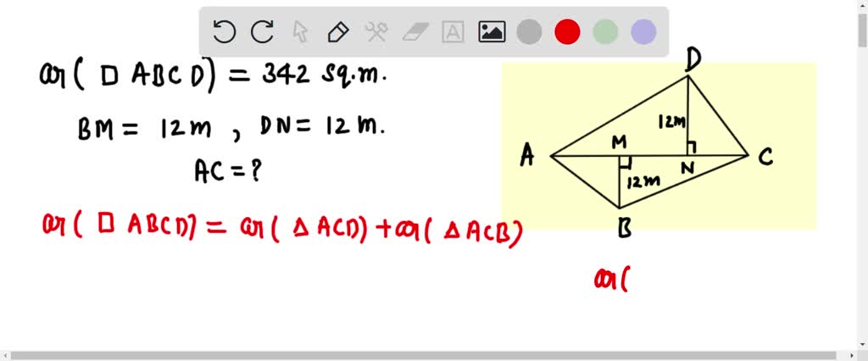Click the redo arrow icon
The image size is (868, 361).
[262, 32]
